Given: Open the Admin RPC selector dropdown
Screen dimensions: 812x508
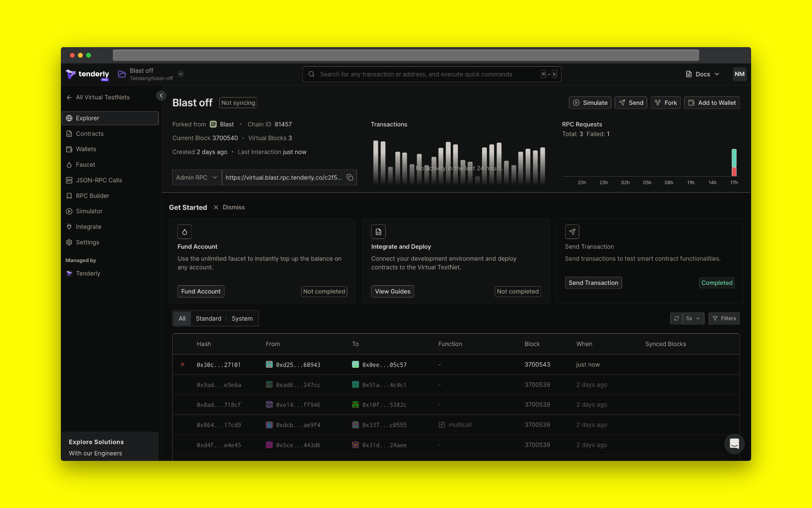Looking at the screenshot, I should [197, 177].
